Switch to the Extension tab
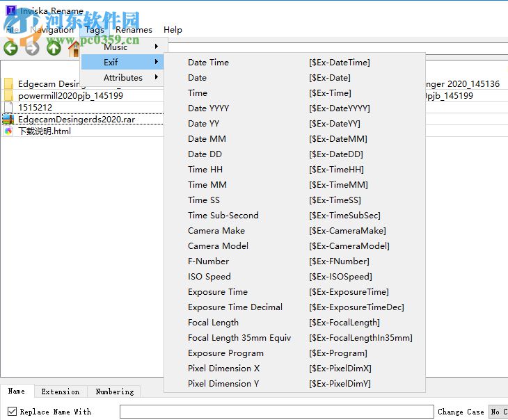This screenshot has width=508, height=420. click(61, 391)
